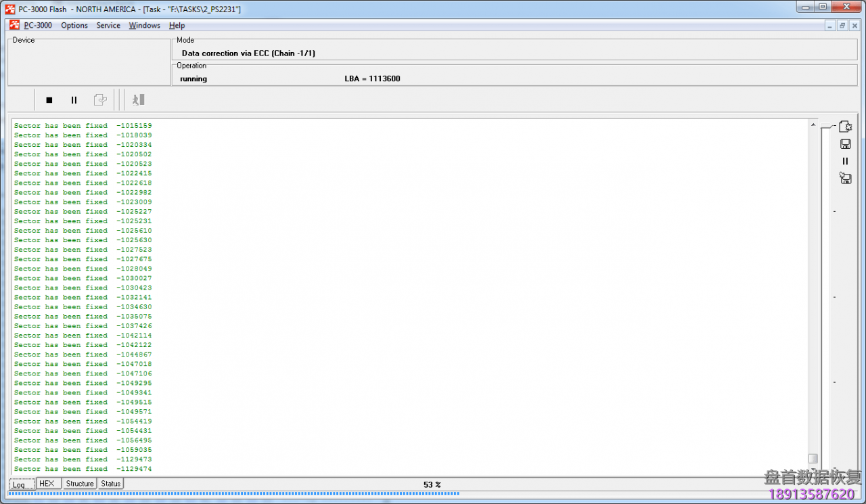Switch to the Structure tab
The width and height of the screenshot is (866, 504).
pos(80,484)
